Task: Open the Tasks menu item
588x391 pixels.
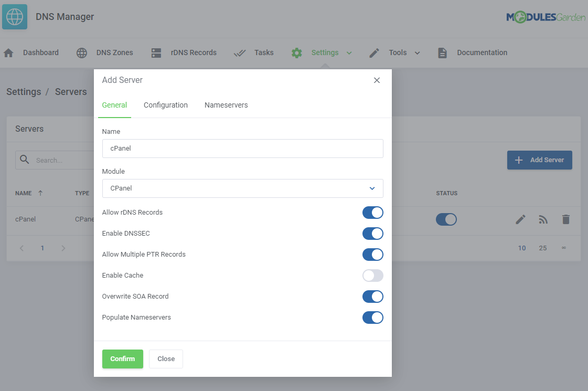Action: pos(264,52)
